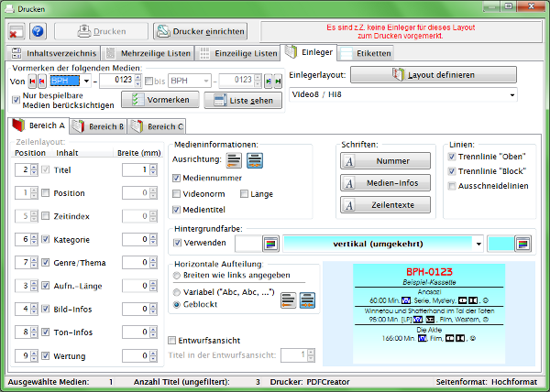Open the Einlegerlayout Video8 / Hi8 dropdown
This screenshot has width=550, height=392.
511,93
